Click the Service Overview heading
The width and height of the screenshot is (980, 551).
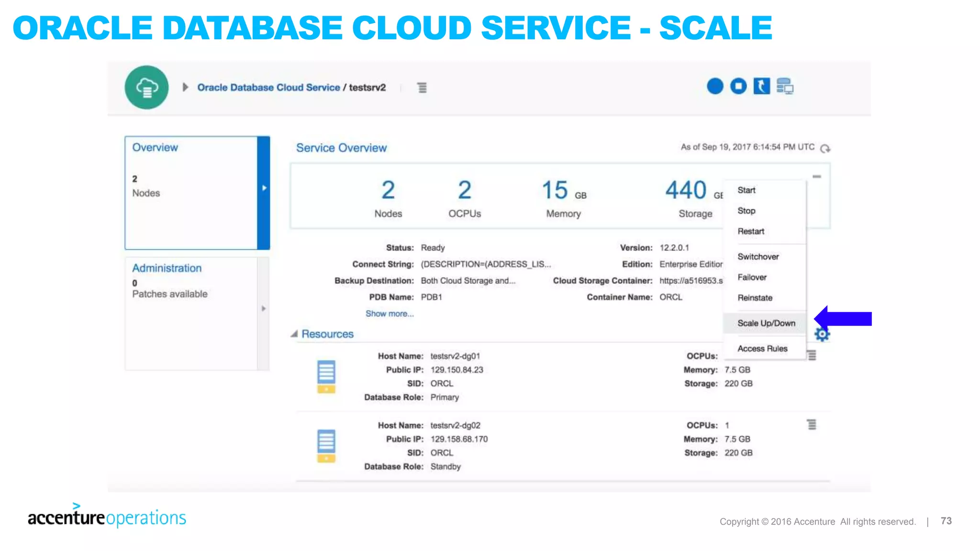pyautogui.click(x=341, y=148)
